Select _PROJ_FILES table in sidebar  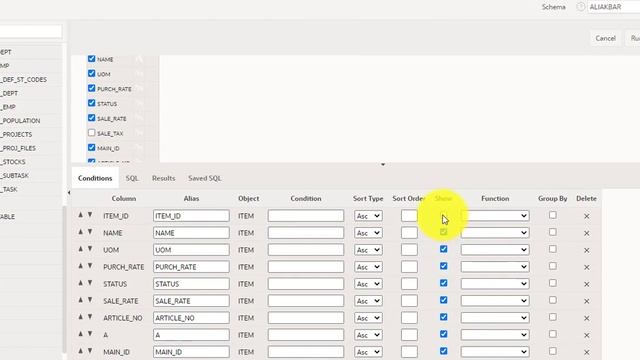coord(18,148)
